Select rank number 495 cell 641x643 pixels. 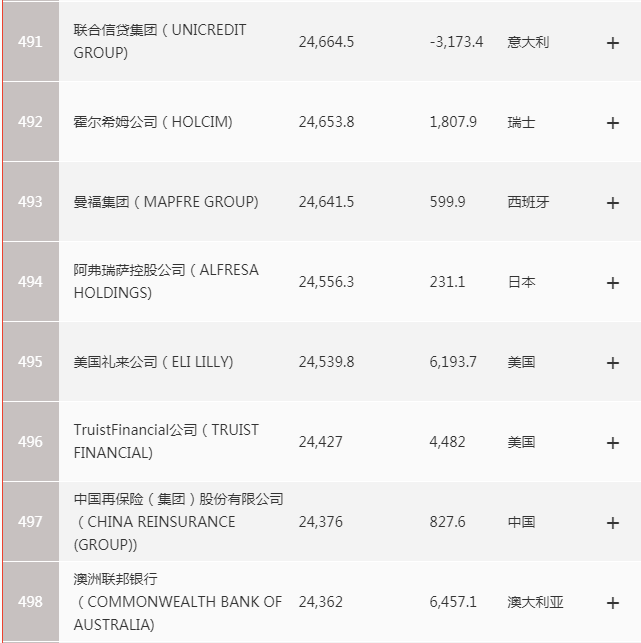point(30,362)
